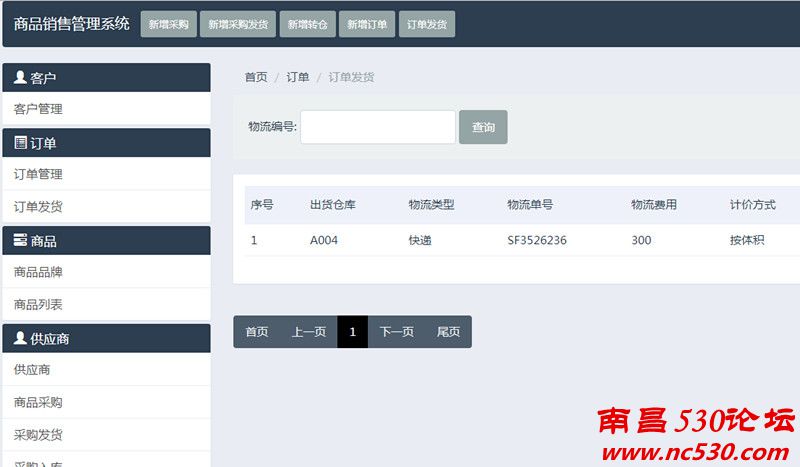Open 客户管理 in the sidebar

tap(38, 109)
